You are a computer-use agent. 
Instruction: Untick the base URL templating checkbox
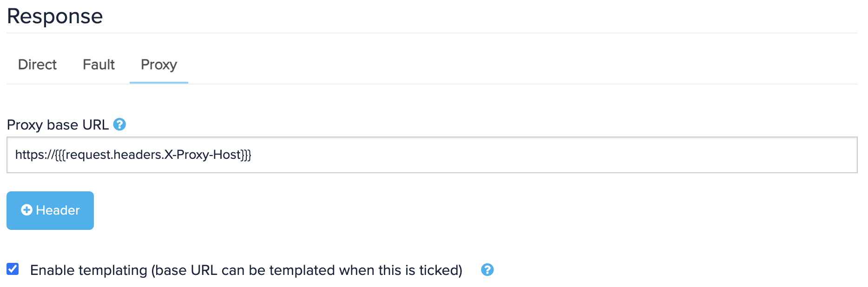click(13, 269)
